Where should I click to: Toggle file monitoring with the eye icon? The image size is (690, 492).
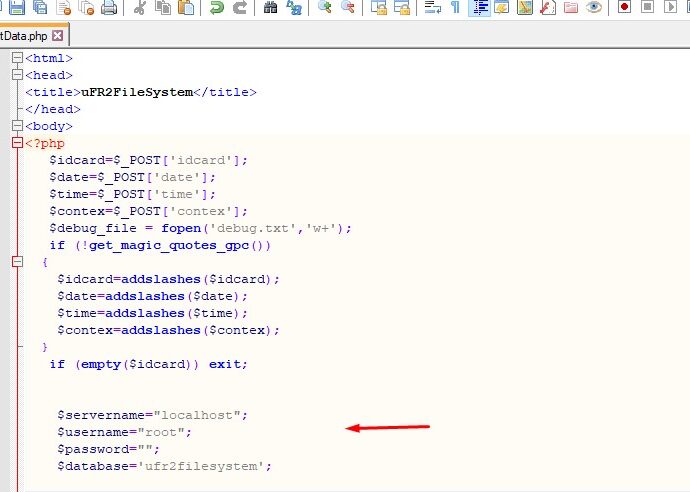[594, 7]
